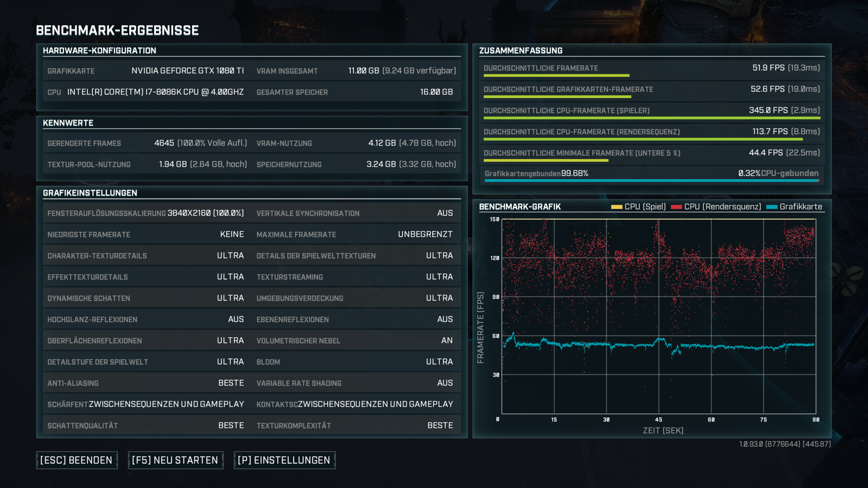868x488 pixels.
Task: Click the Volumetrischer Nebel AN value
Action: [447, 341]
